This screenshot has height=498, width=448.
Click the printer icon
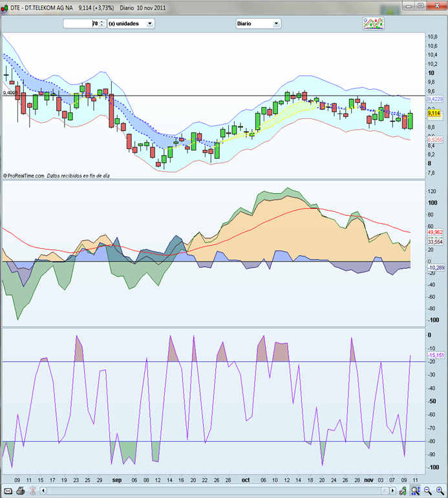click(x=19, y=491)
